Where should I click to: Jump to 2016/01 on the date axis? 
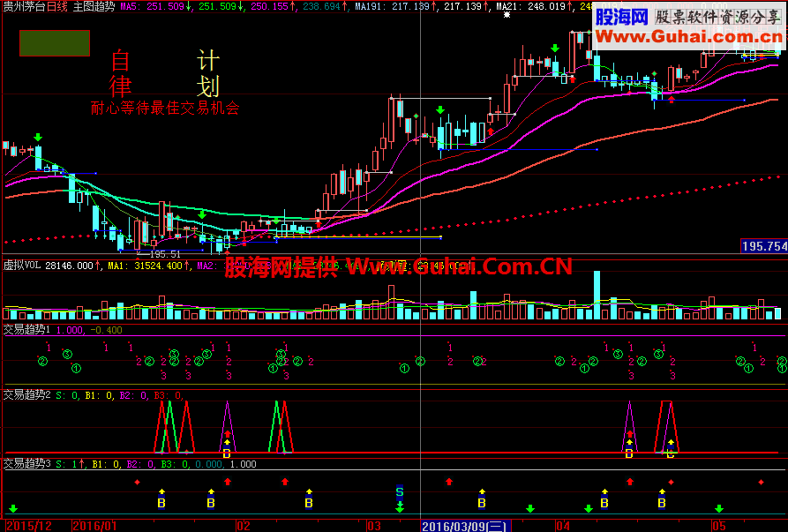[95, 526]
